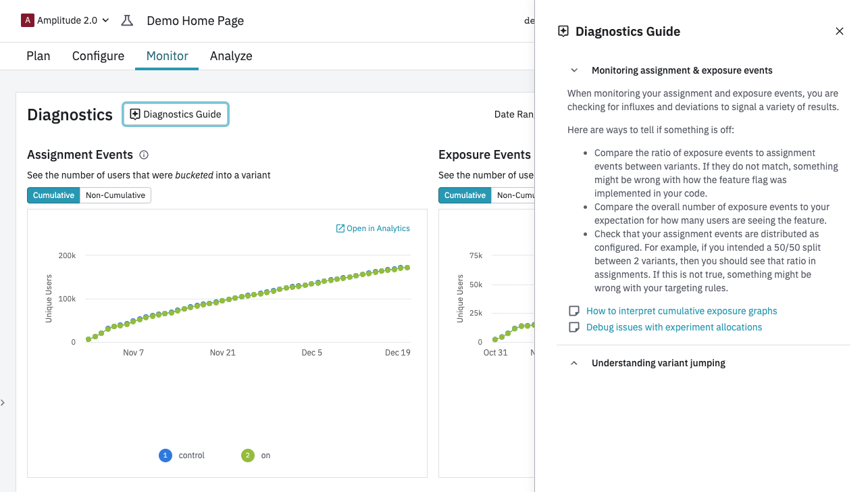Select Cumulative under Exposure Events
This screenshot has height=492, width=868.
(x=465, y=195)
